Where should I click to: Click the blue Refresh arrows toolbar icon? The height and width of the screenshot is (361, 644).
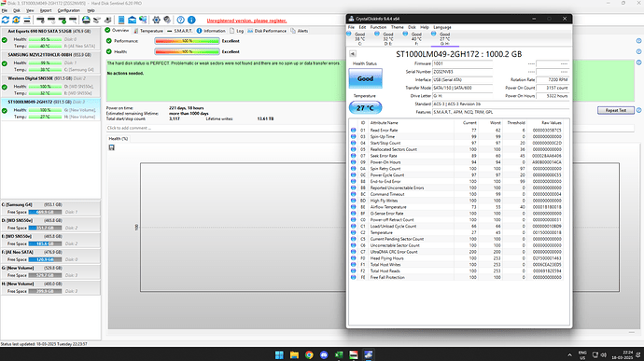[6, 20]
